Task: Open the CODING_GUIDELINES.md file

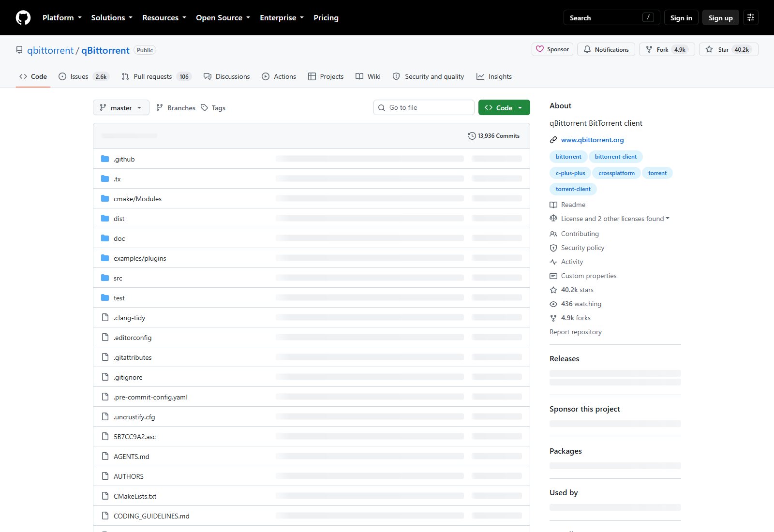Action: (151, 516)
